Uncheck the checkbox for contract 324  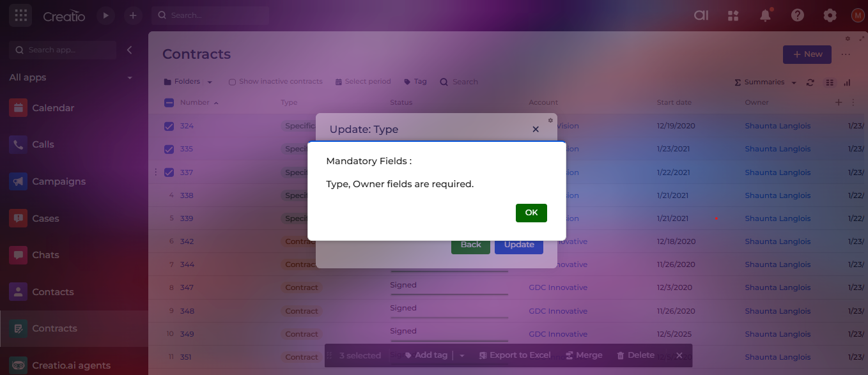[x=169, y=126]
